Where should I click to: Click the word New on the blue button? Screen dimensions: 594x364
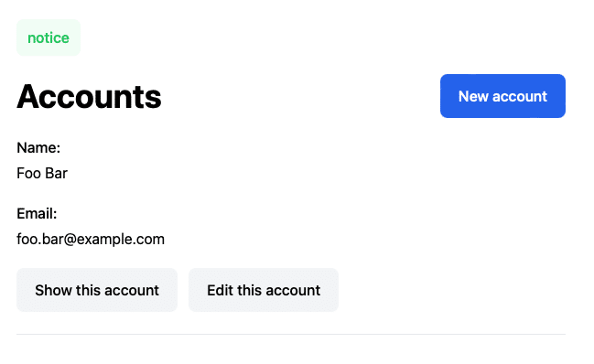473,96
